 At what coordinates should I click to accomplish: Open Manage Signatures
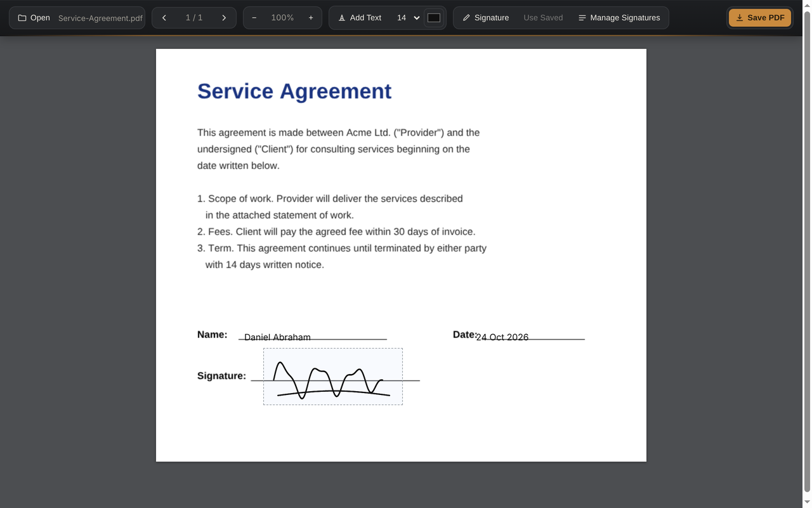(x=619, y=18)
